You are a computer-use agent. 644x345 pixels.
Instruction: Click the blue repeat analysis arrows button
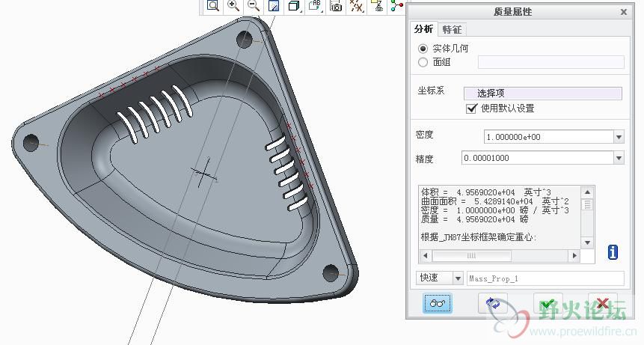[493, 304]
